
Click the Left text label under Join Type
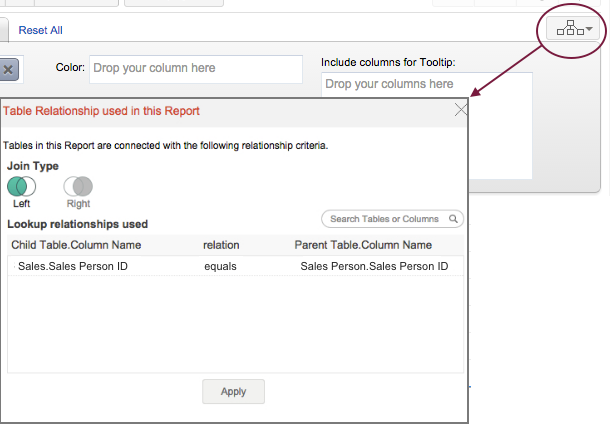[21, 204]
